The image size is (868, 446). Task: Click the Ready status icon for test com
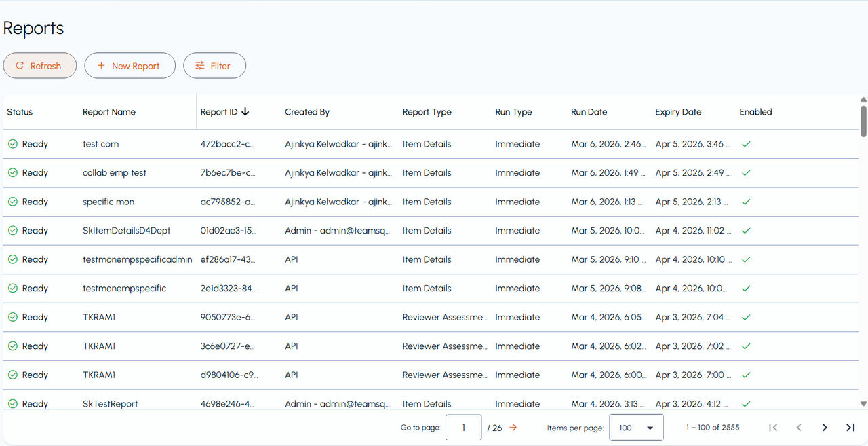tap(13, 144)
